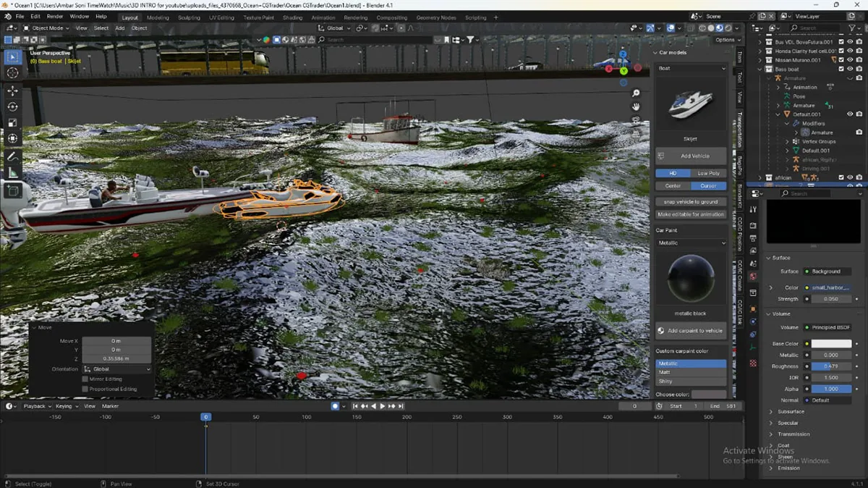The width and height of the screenshot is (868, 488).
Task: Open the Global transform orientation dropdown
Action: [335, 28]
